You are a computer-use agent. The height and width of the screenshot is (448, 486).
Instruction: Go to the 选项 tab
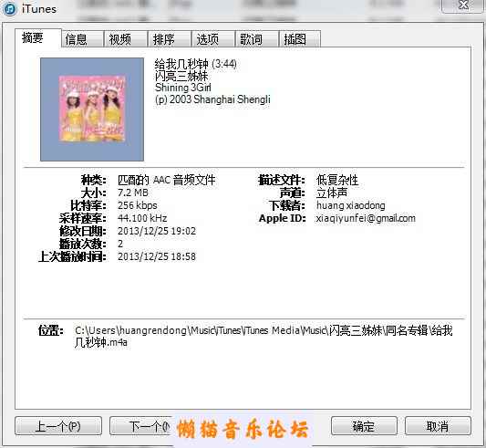click(x=213, y=39)
